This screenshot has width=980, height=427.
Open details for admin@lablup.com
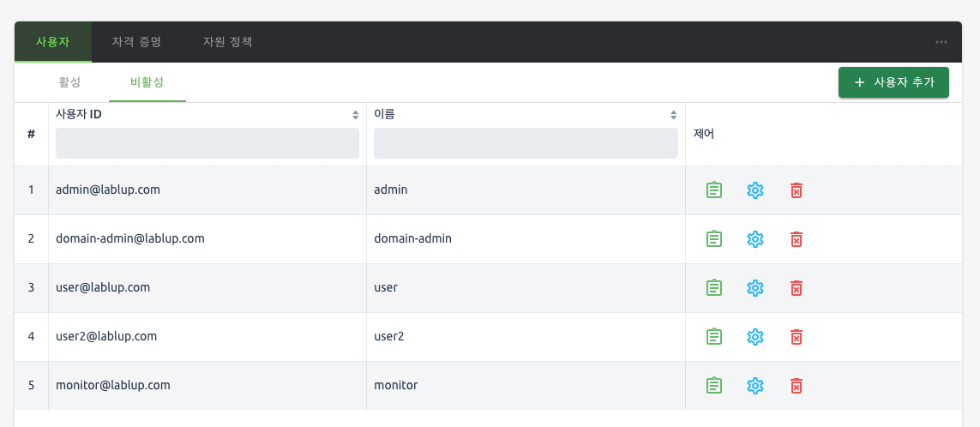[x=713, y=190]
